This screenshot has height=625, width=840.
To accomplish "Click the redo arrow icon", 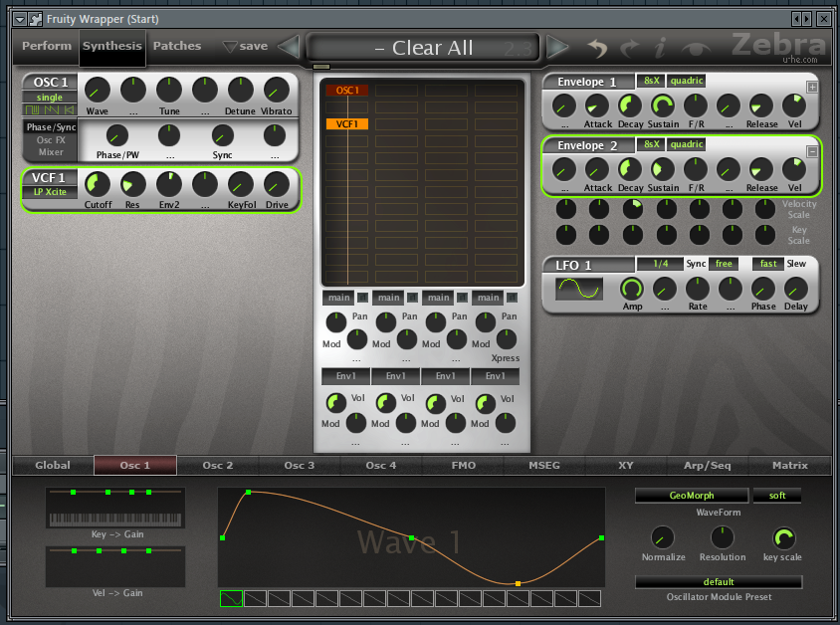I will (630, 48).
